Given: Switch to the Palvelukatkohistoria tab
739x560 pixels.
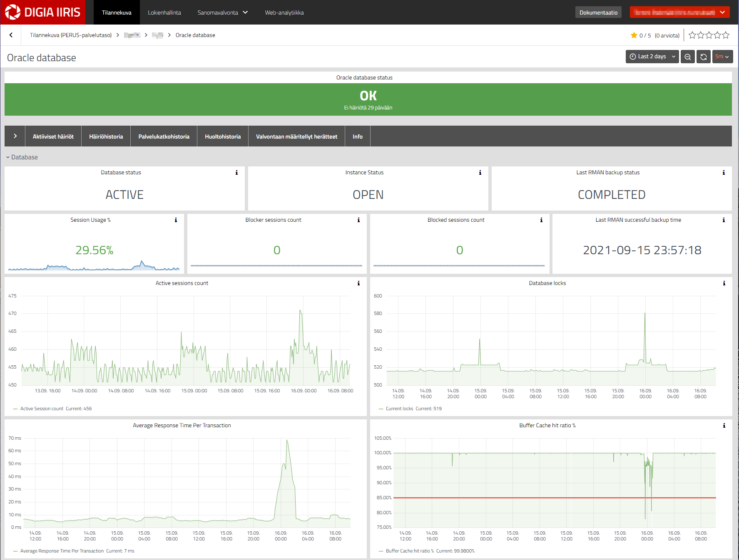Looking at the screenshot, I should click(164, 136).
